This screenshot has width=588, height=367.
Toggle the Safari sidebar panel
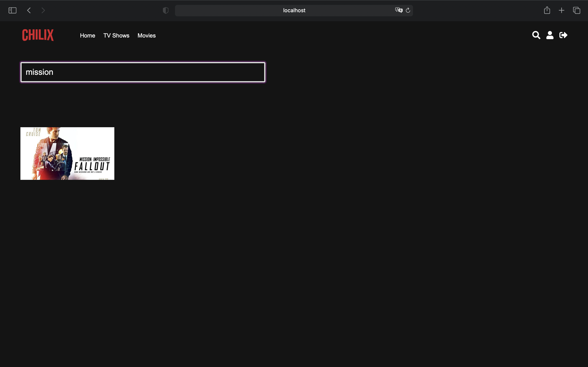coord(12,10)
